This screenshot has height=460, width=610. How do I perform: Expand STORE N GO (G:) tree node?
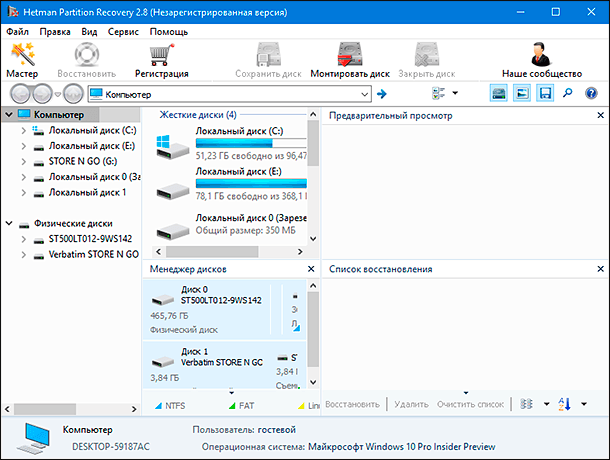tap(23, 162)
